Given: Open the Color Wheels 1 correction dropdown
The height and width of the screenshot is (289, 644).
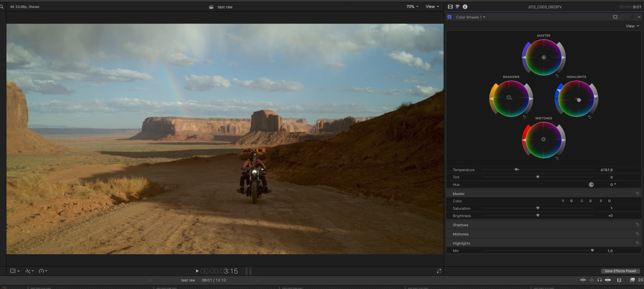Looking at the screenshot, I should point(470,17).
